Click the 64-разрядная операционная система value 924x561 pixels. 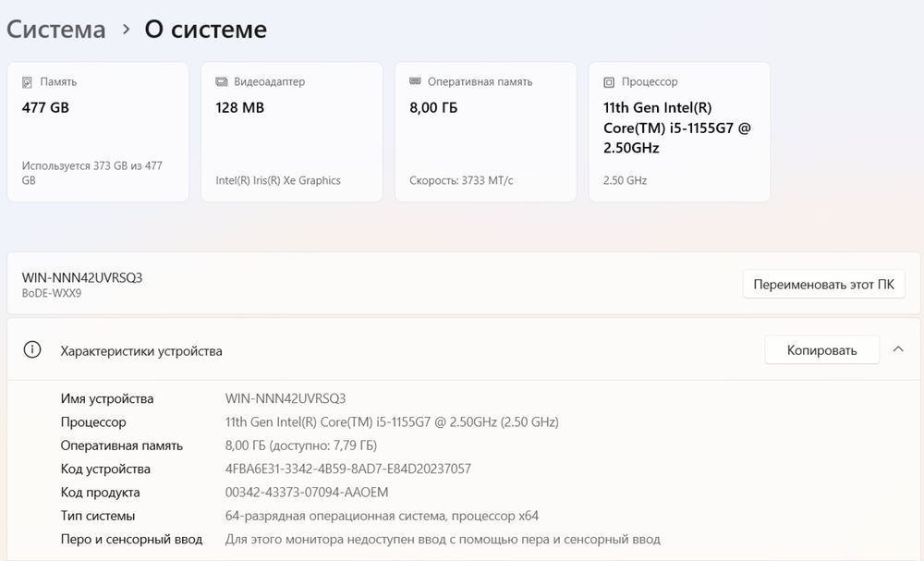382,517
